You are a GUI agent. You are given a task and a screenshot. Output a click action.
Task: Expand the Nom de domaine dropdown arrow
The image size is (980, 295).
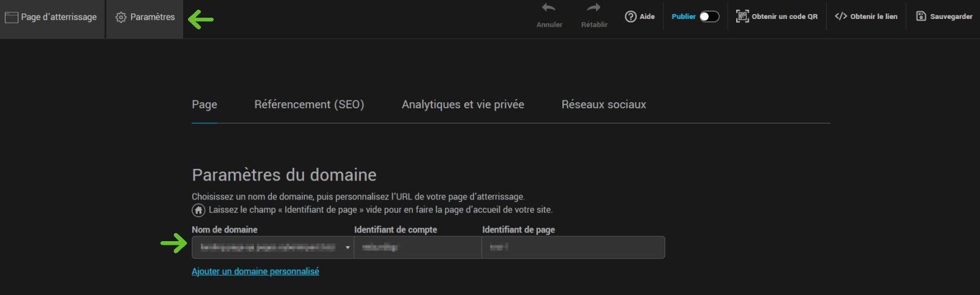point(347,247)
